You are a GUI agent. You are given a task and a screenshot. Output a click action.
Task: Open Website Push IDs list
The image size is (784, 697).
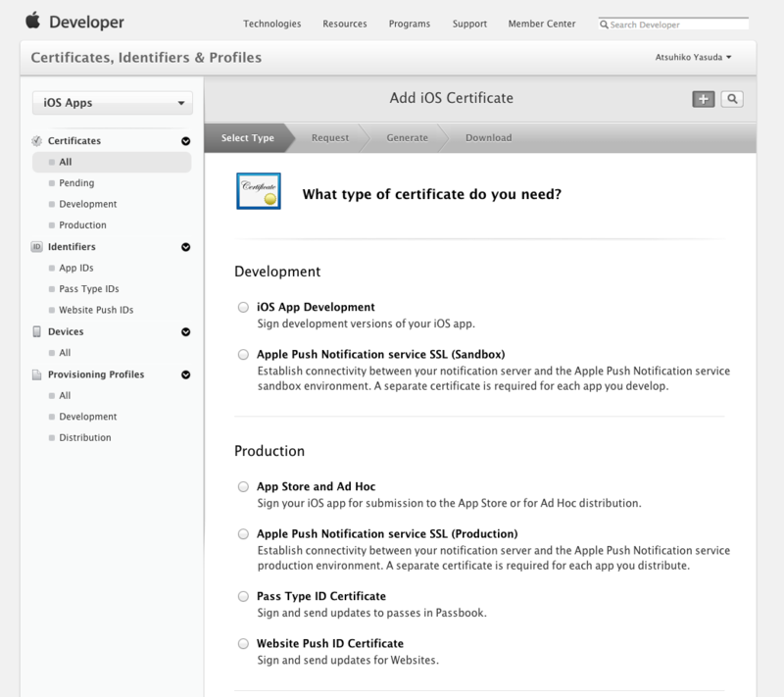96,310
